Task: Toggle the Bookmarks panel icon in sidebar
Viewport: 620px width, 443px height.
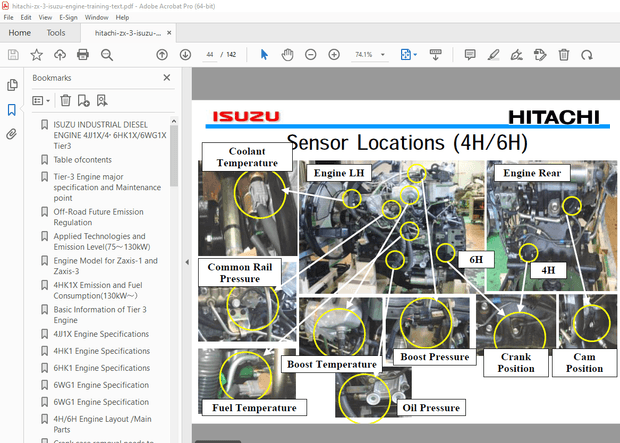Action: [x=12, y=110]
